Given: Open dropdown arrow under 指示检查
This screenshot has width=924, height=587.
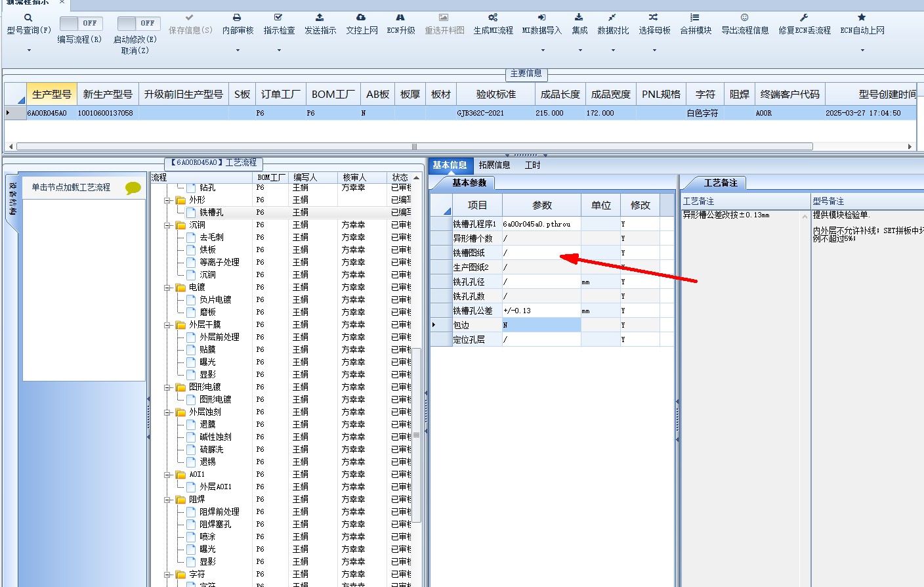Looking at the screenshot, I should (279, 51).
